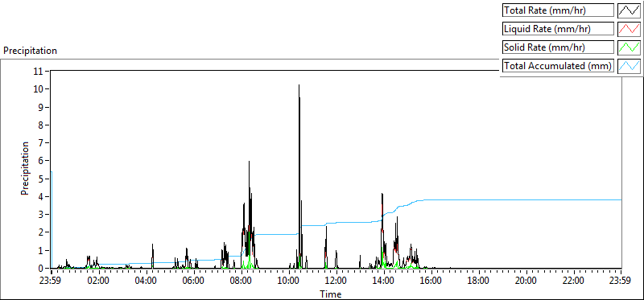The width and height of the screenshot is (644, 300).
Task: Click the 11 maximum value on Y axis
Action: (x=39, y=72)
